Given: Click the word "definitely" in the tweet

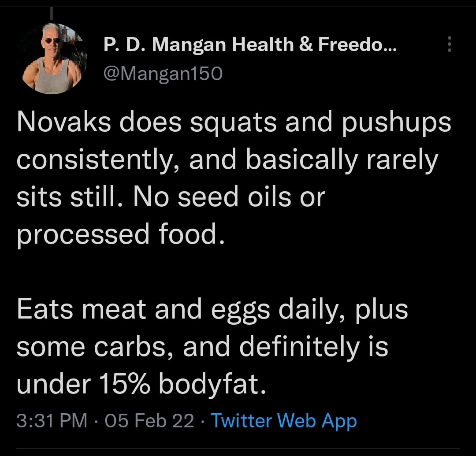Looking at the screenshot, I should tap(300, 347).
